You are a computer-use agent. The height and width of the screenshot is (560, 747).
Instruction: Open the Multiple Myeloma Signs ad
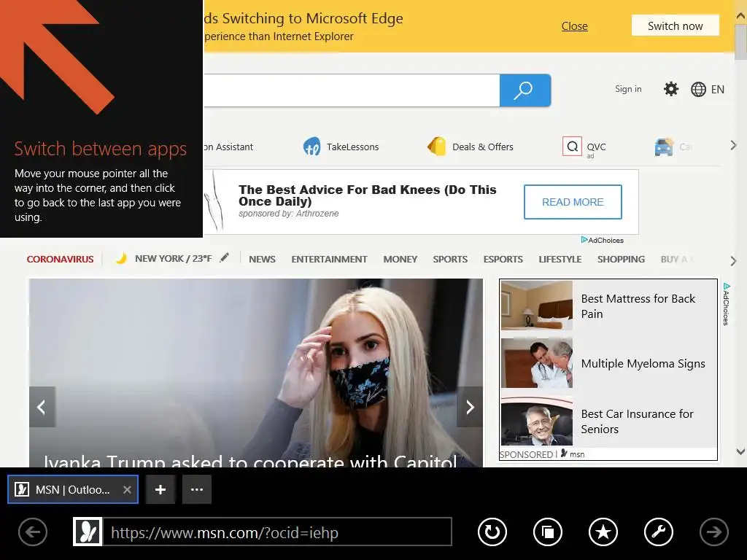click(x=643, y=363)
